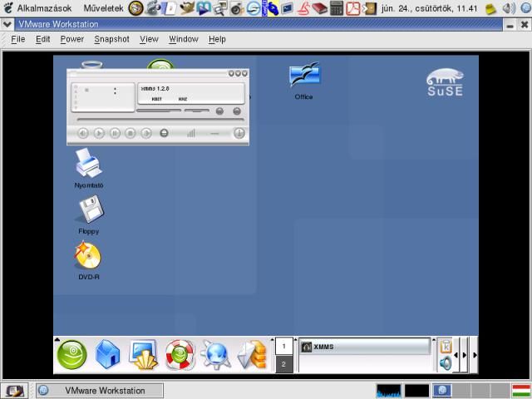Click the Hungarian flag keyboard layout indicator
Image resolution: width=532 pixels, height=399 pixels.
[521, 391]
